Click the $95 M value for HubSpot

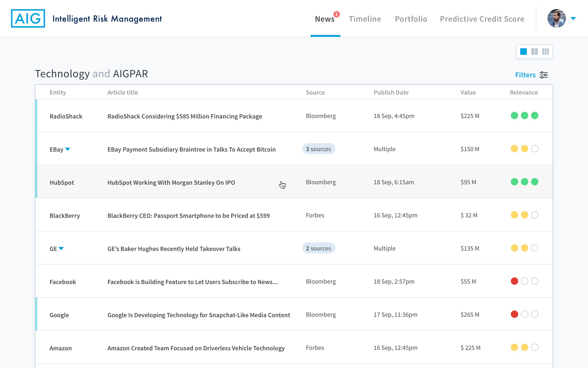point(468,182)
